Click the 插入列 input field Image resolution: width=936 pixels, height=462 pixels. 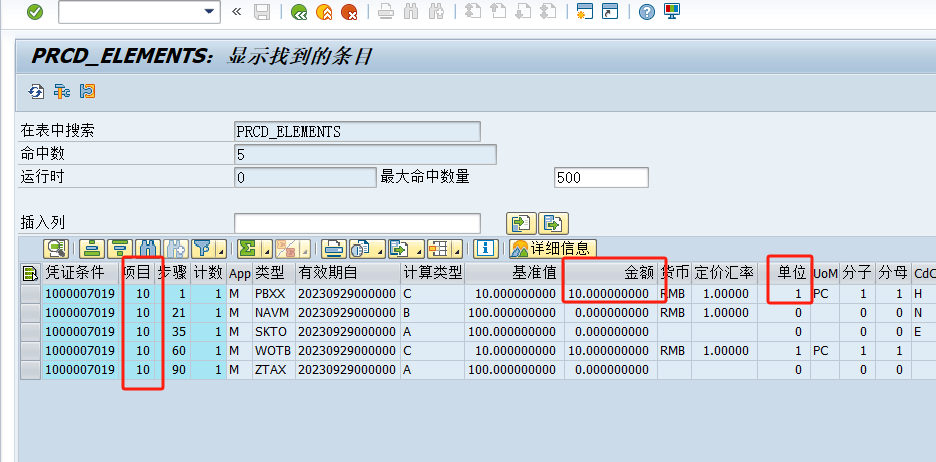tap(358, 223)
